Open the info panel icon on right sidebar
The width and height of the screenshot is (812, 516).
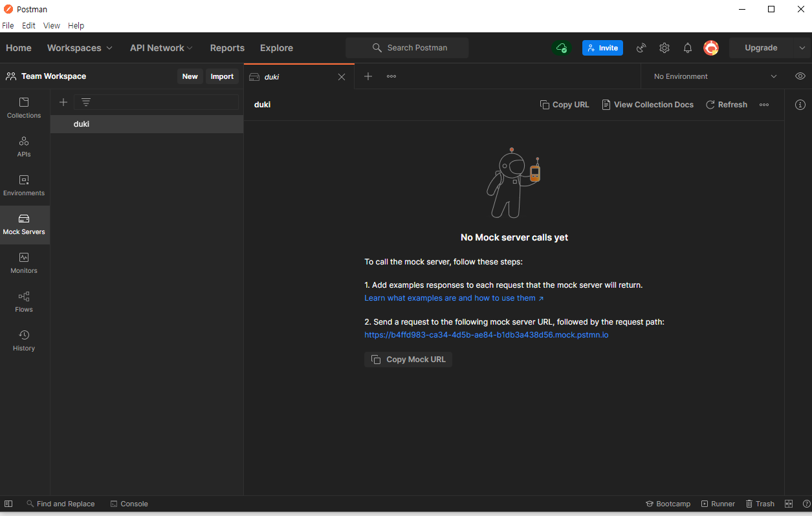click(800, 105)
